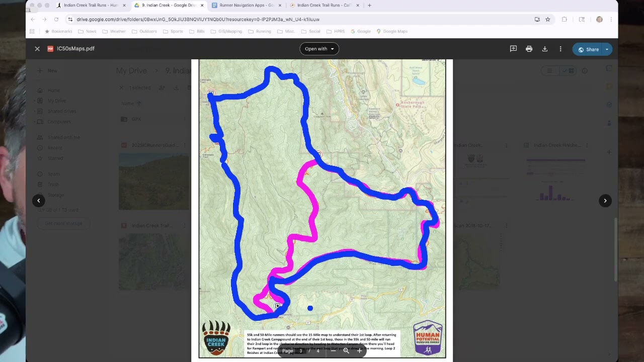Close the Runner Navigation Apps tab
This screenshot has height=362, width=644.
pos(280,5)
